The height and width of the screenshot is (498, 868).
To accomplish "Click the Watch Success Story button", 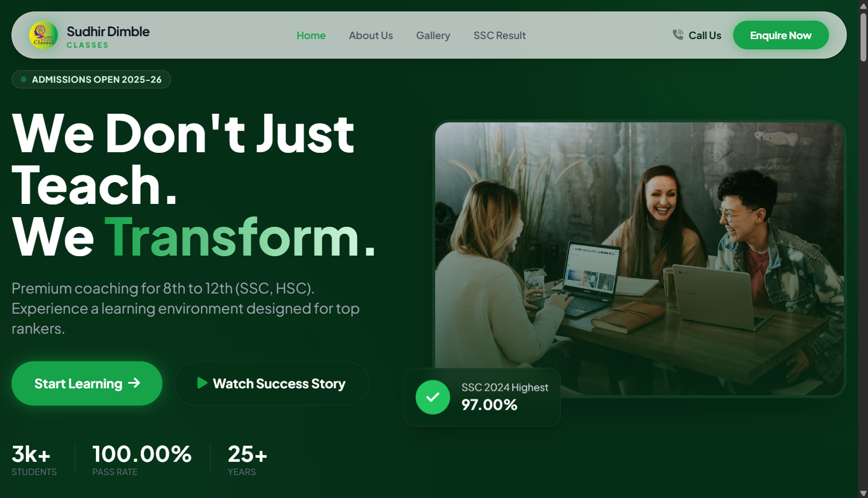I will point(272,383).
